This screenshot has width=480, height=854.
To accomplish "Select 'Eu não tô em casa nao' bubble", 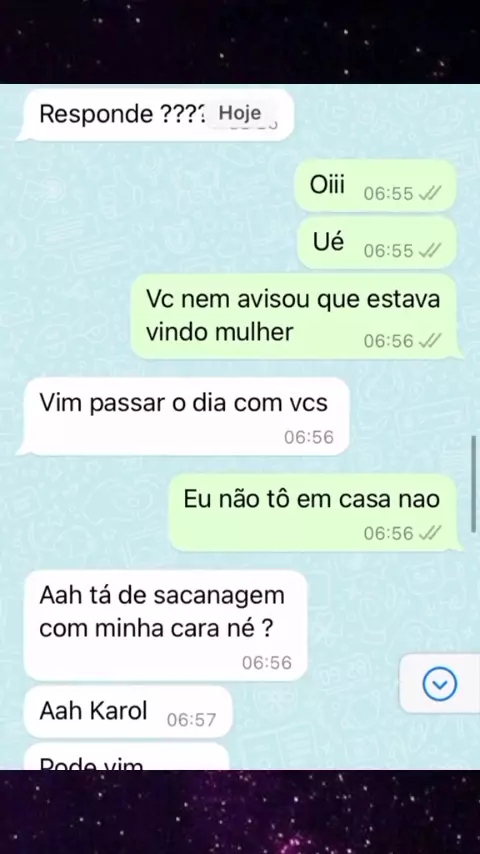I will coord(315,512).
